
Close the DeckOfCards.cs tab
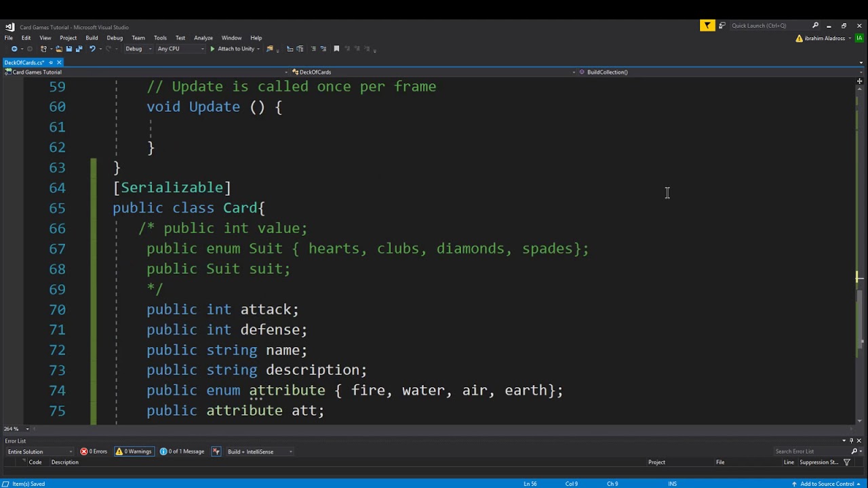[59, 62]
